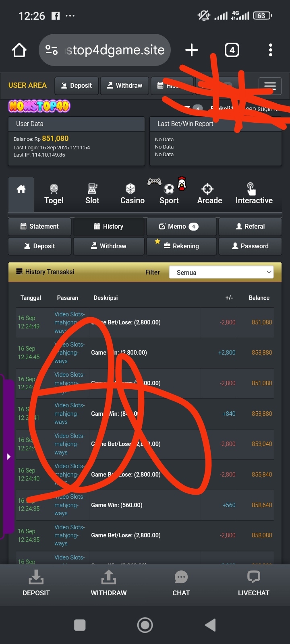Screen dimensions: 290x644
Task: Click the Rekening button
Action: tap(181, 246)
